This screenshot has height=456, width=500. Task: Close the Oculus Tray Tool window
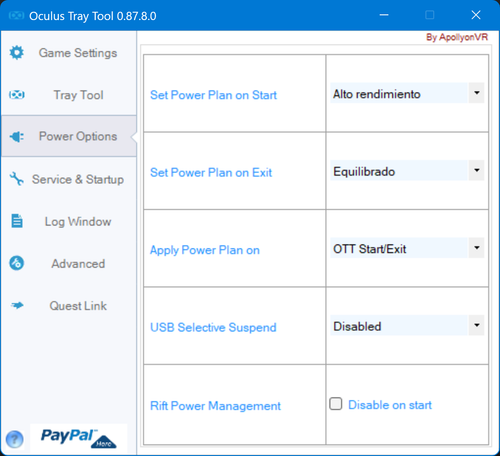point(476,15)
